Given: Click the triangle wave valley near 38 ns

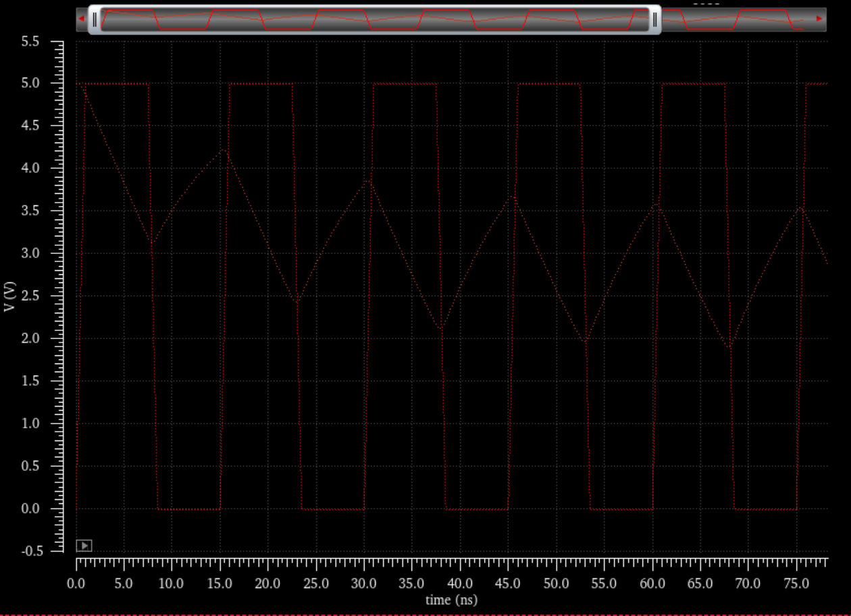Looking at the screenshot, I should (441, 330).
